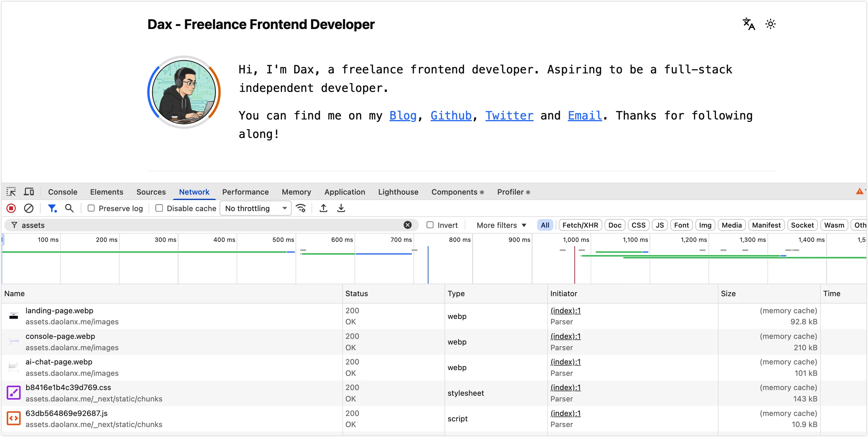Enable the Preserve log checkbox

pos(91,208)
